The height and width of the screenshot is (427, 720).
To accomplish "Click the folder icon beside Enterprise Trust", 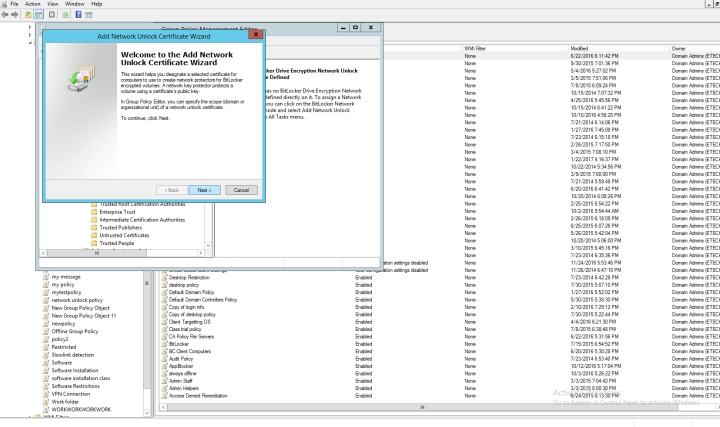I will click(x=94, y=212).
